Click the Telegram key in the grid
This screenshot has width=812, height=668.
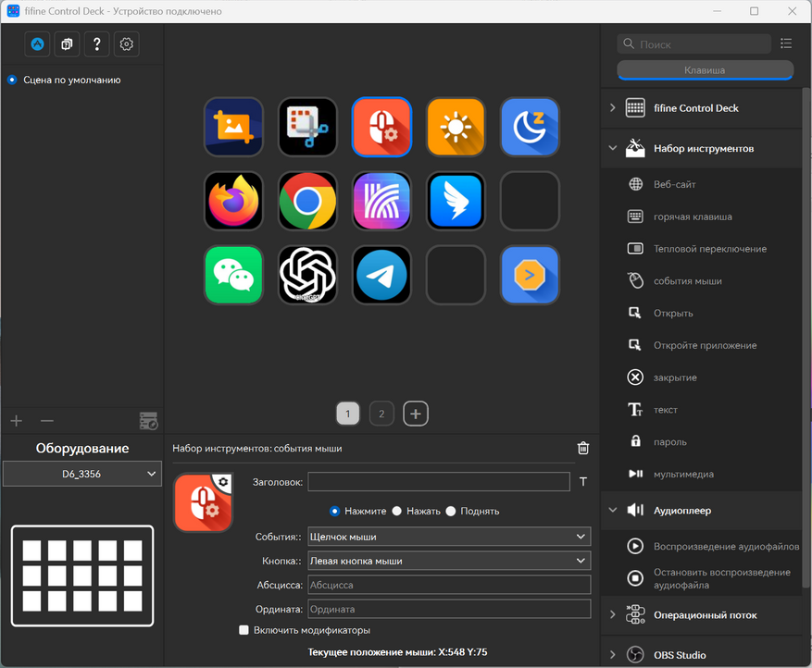point(381,275)
